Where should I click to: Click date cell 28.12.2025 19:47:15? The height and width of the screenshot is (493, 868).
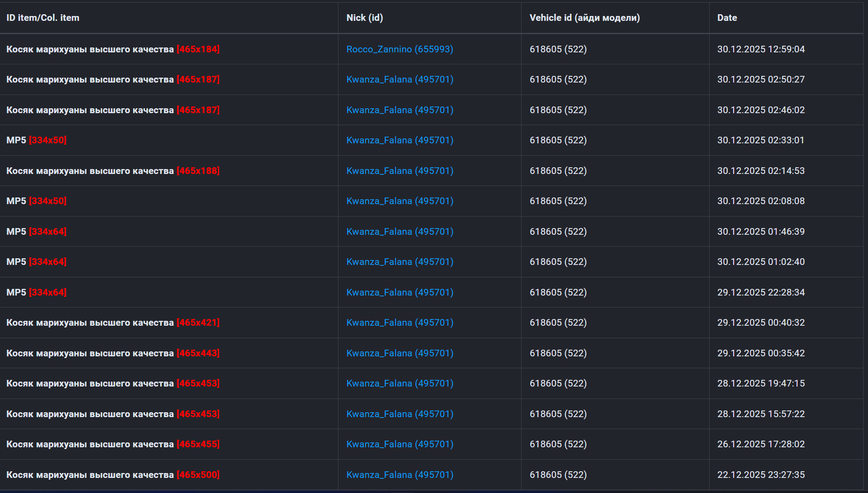(x=760, y=383)
